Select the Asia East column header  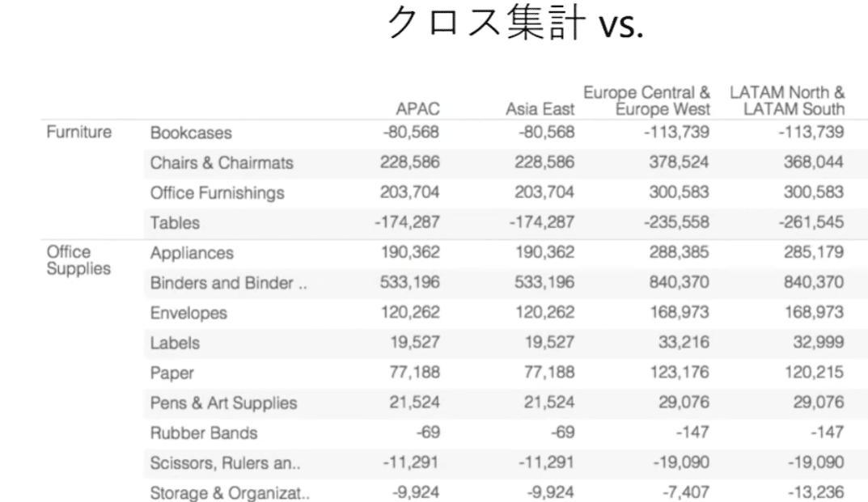pyautogui.click(x=540, y=109)
